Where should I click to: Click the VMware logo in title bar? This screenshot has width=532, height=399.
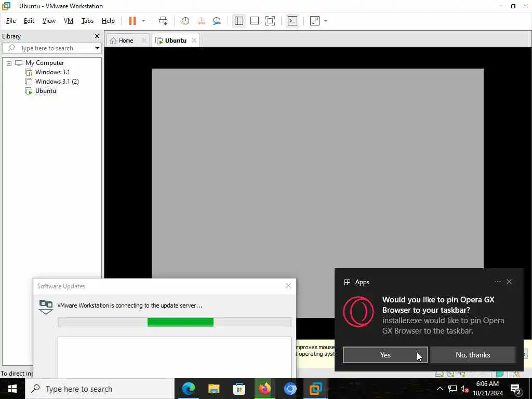click(6, 6)
